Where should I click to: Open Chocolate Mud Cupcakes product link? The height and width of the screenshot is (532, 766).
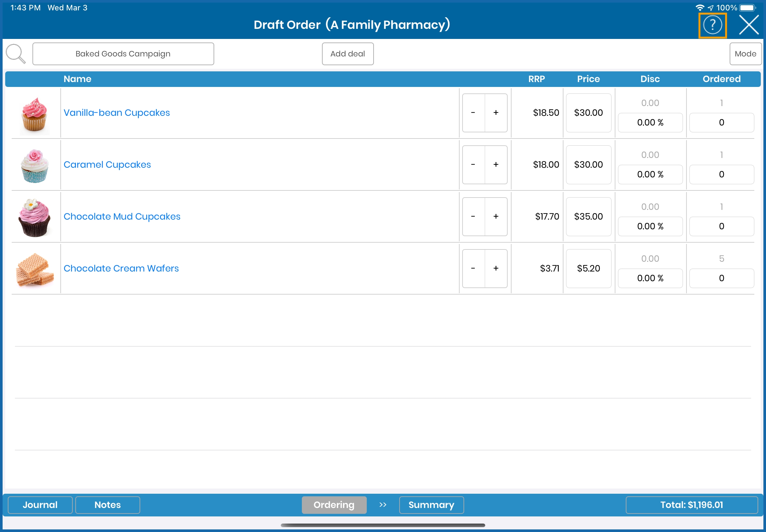coord(122,217)
